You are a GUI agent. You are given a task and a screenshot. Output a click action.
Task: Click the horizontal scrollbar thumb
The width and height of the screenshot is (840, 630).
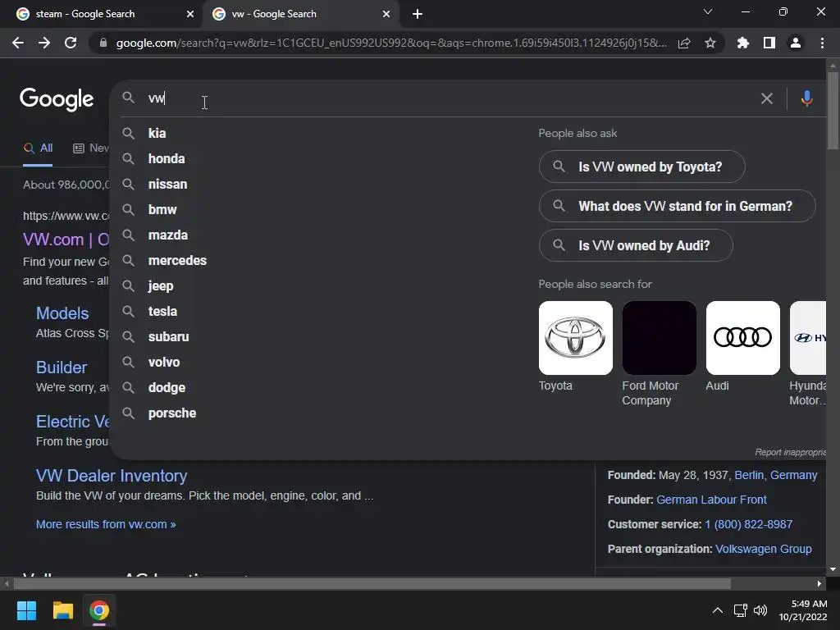click(x=372, y=583)
